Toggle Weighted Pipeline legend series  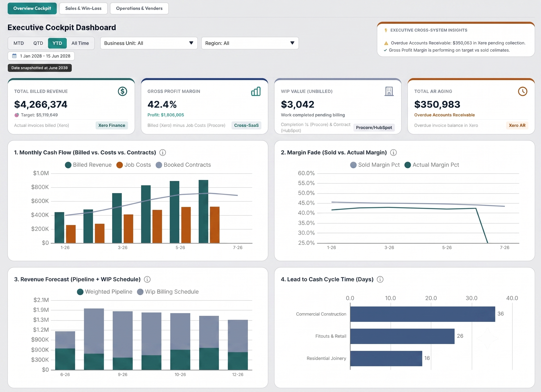(105, 292)
